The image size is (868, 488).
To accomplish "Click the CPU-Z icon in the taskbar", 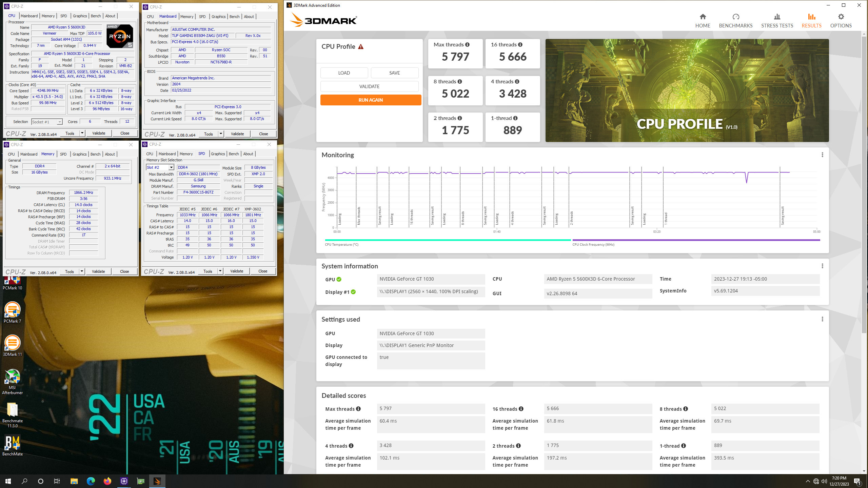I will click(124, 481).
